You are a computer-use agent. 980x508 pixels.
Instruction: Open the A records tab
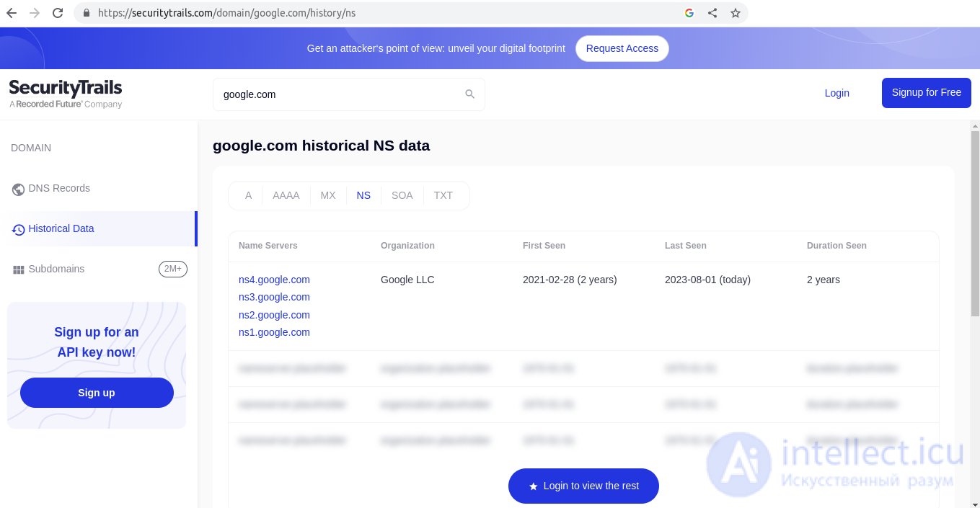click(248, 195)
